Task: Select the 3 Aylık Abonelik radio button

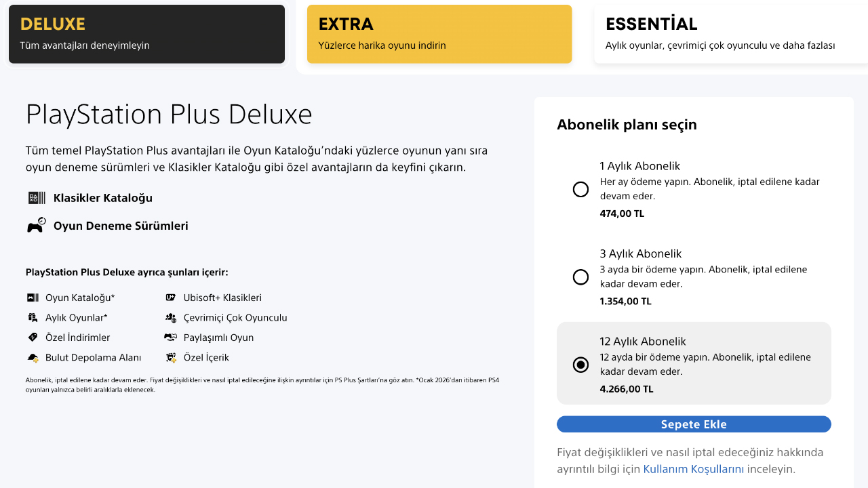Action: pos(580,277)
